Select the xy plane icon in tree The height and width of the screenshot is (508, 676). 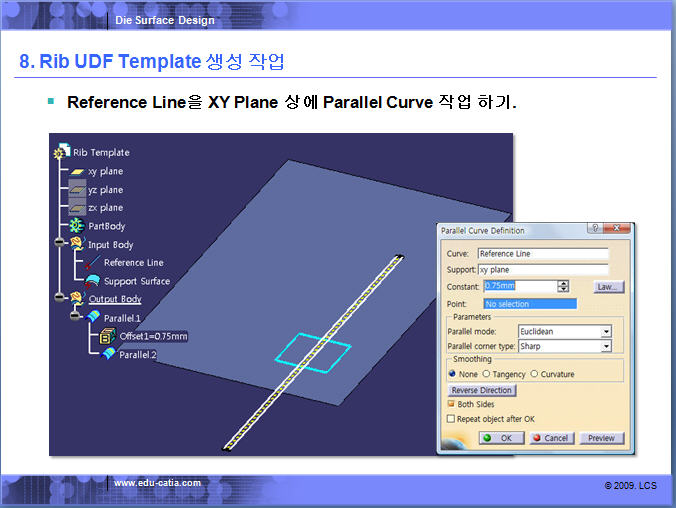click(77, 172)
